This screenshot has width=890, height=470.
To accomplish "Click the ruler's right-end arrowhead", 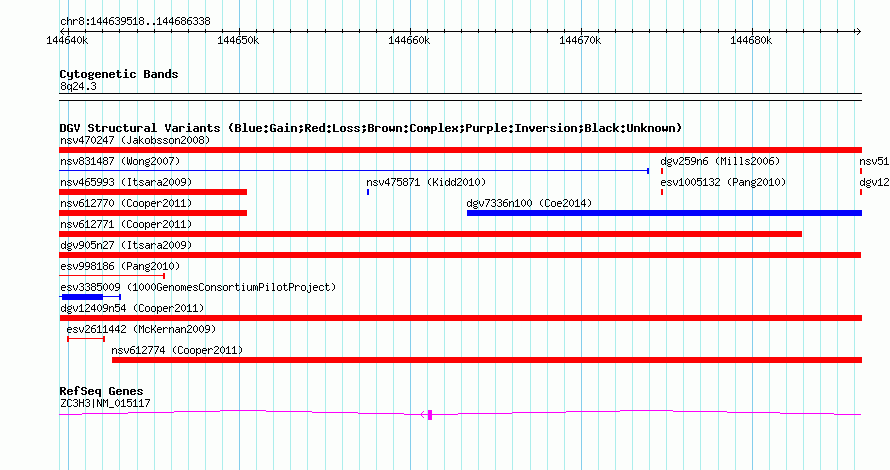I will (858, 31).
